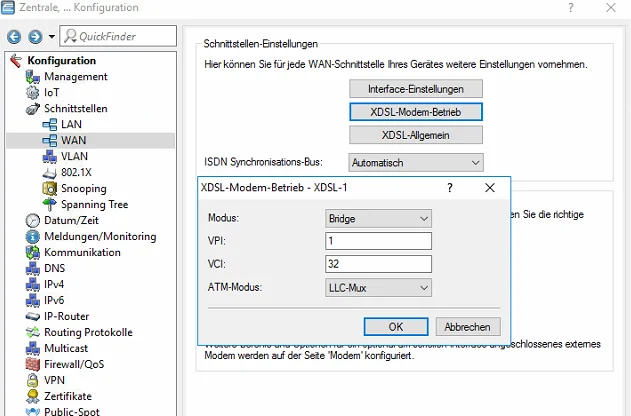Click the Routing Protokolle icon

tap(33, 332)
